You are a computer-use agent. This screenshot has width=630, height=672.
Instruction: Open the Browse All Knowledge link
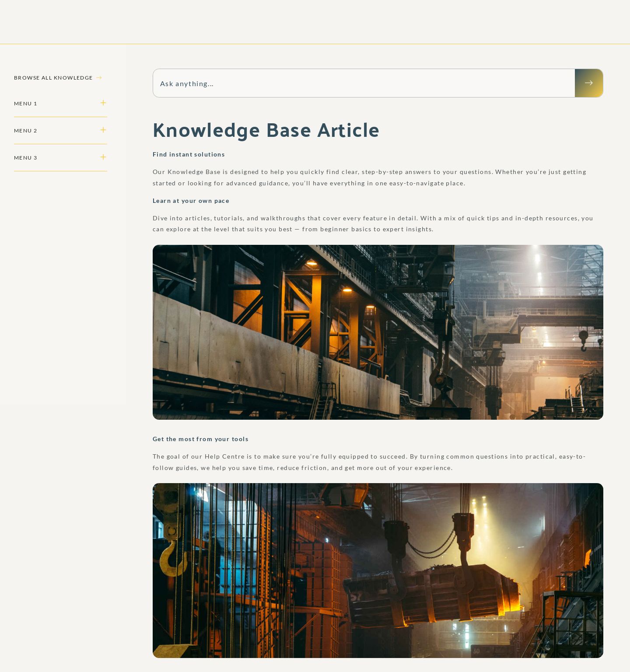[53, 78]
